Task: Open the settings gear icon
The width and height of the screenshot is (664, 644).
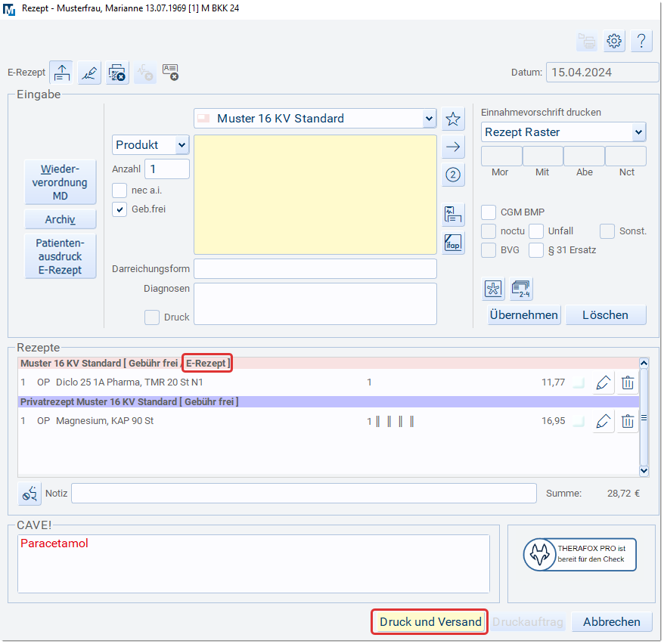Action: pyautogui.click(x=614, y=41)
